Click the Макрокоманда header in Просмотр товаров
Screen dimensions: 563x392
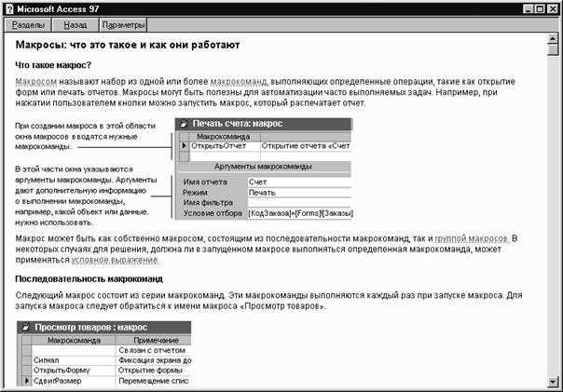(x=74, y=341)
